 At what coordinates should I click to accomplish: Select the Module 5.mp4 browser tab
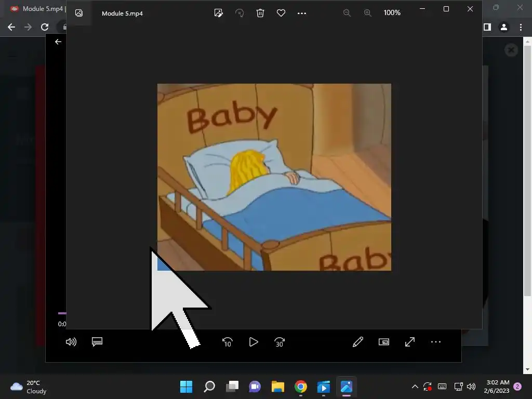coord(37,9)
